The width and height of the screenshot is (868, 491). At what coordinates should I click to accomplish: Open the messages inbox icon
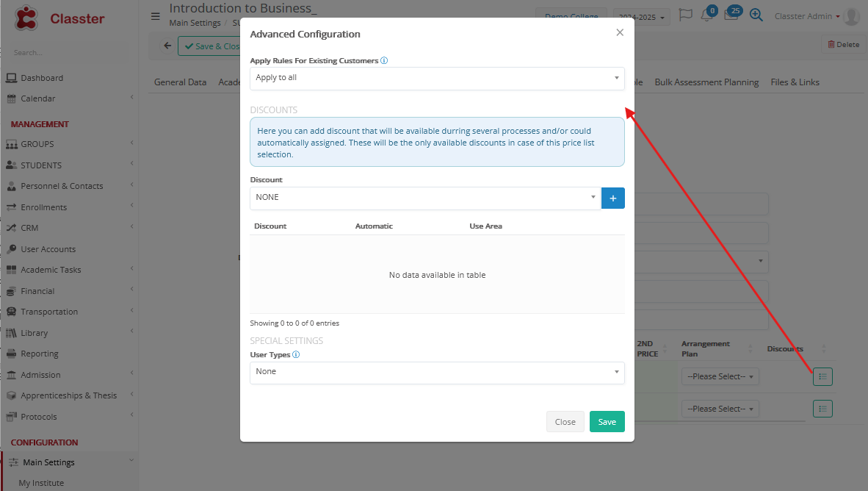(x=731, y=15)
